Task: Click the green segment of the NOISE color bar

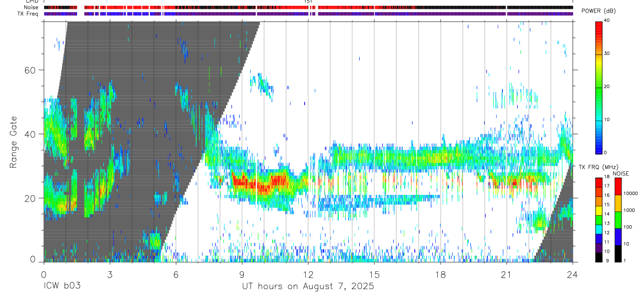Action: [x=617, y=220]
